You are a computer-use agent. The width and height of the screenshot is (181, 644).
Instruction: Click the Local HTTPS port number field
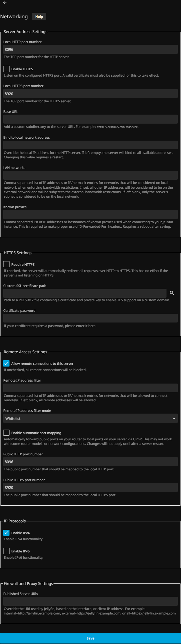[x=90, y=94]
